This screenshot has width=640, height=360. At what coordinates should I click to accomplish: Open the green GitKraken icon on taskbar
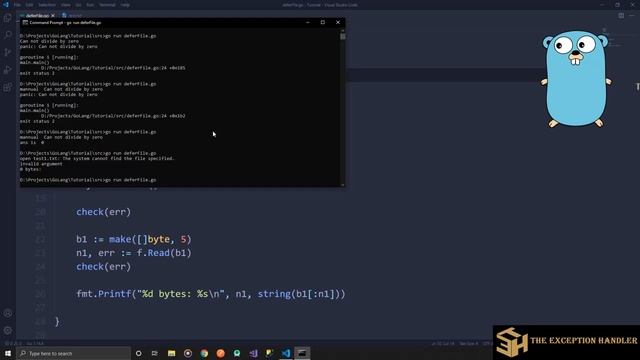237,353
